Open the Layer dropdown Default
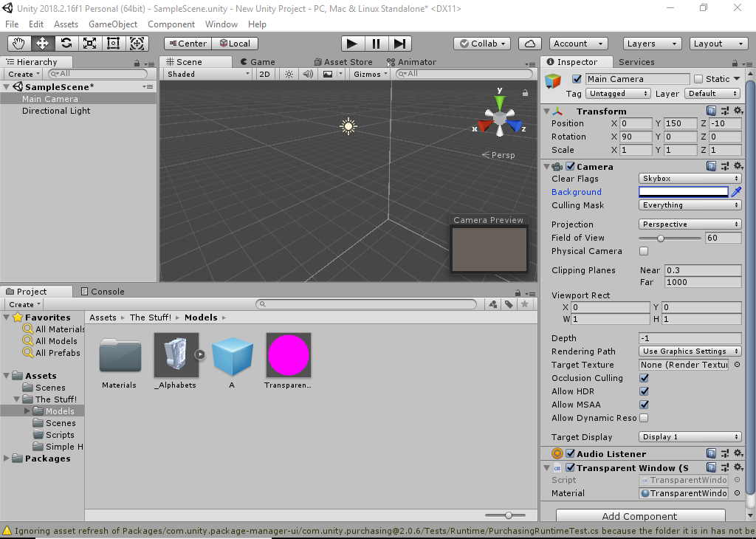 [x=712, y=94]
